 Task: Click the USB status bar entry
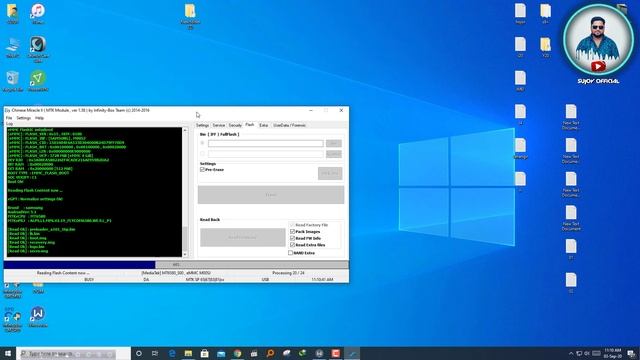[x=265, y=280]
